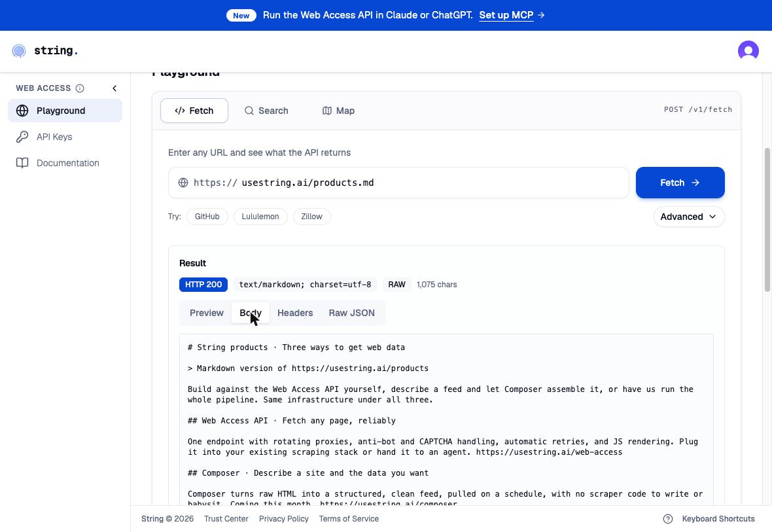Try the Zillow example chip
Image resolution: width=772 pixels, height=532 pixels.
(x=311, y=217)
